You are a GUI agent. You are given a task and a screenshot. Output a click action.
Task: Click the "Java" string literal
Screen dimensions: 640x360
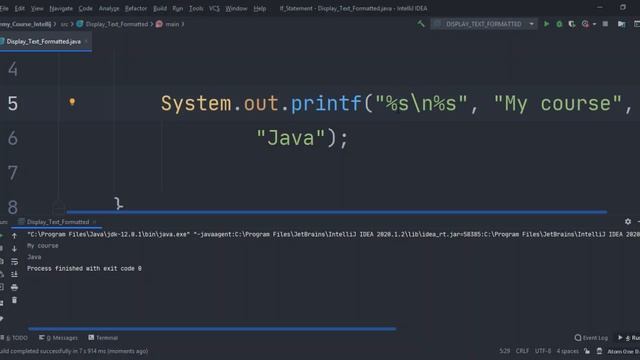(x=291, y=138)
